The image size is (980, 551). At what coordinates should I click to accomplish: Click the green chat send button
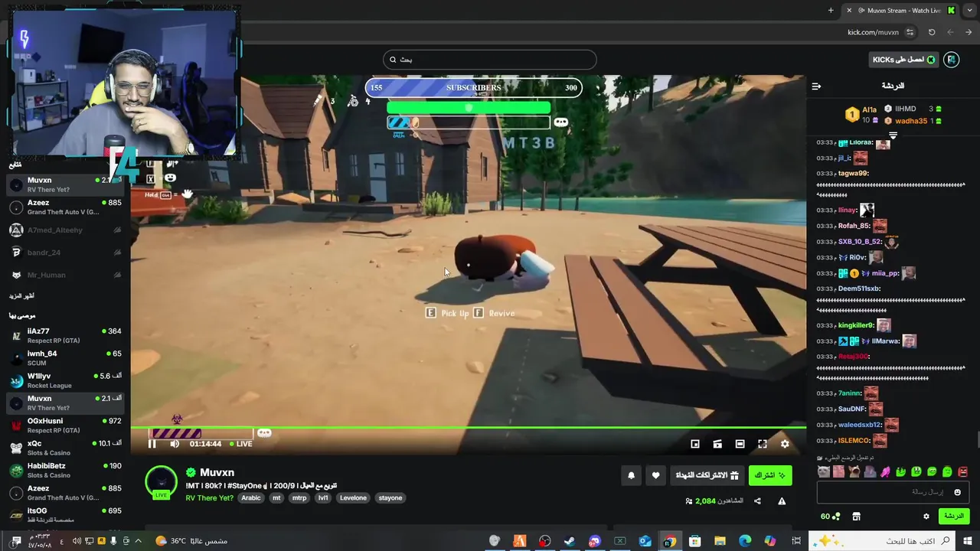[x=954, y=516]
